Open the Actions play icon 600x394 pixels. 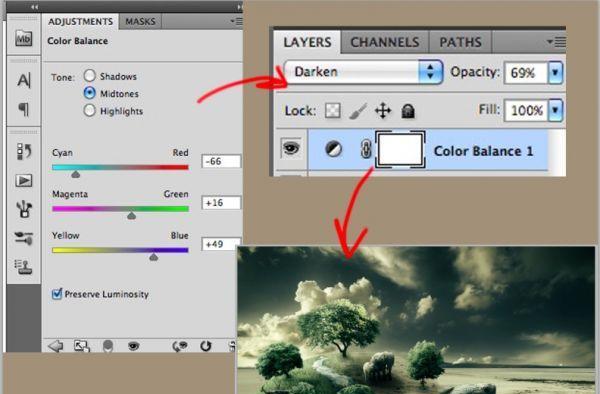tap(24, 181)
